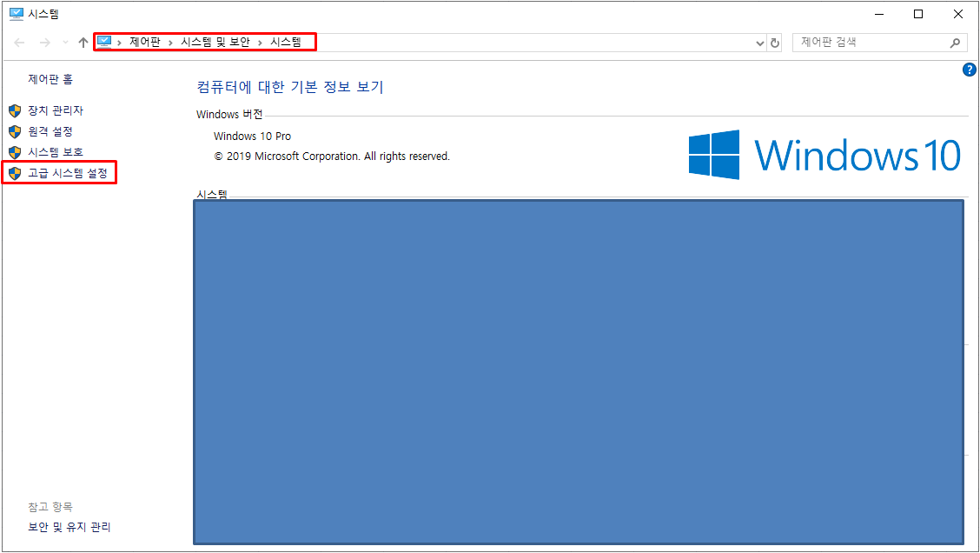This screenshot has height=553, width=980.
Task: Click the Microsoft Corporation copyright line
Action: [332, 157]
